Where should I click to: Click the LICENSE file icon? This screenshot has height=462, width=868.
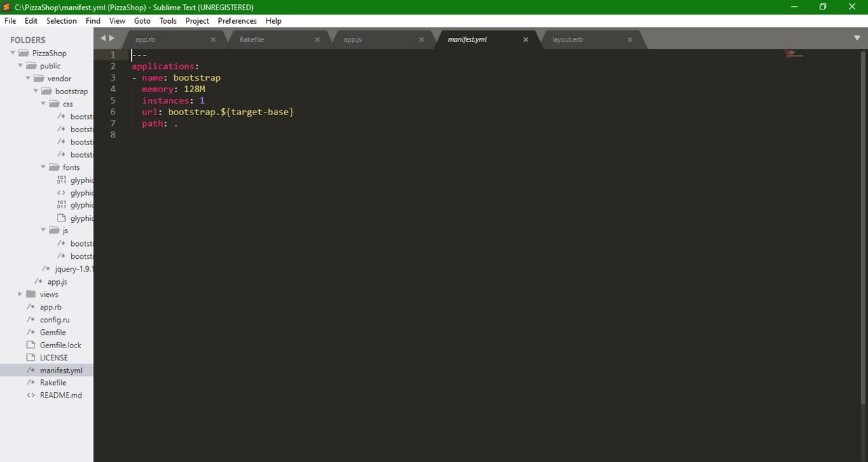coord(31,358)
